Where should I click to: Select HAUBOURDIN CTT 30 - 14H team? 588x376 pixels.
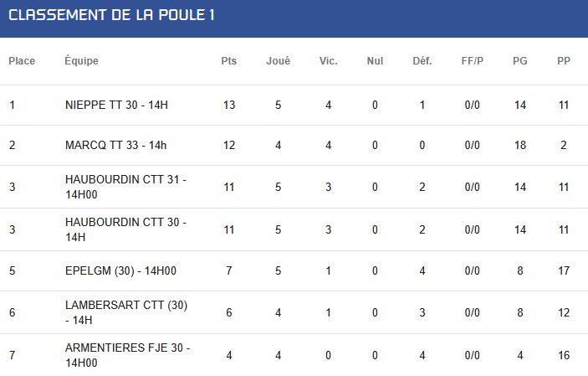[125, 229]
